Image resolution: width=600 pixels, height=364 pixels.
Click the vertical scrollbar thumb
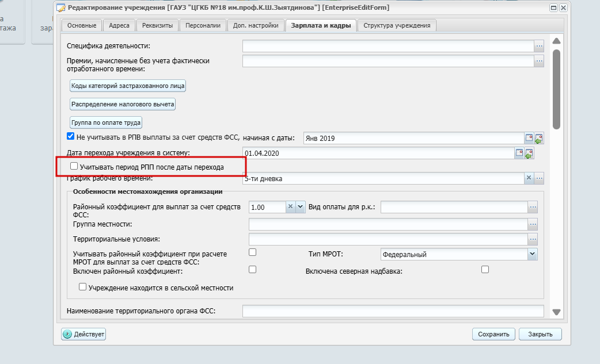point(556,89)
